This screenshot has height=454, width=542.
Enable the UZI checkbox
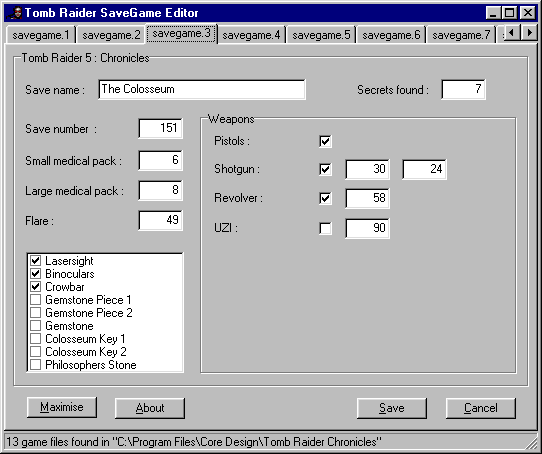(325, 228)
